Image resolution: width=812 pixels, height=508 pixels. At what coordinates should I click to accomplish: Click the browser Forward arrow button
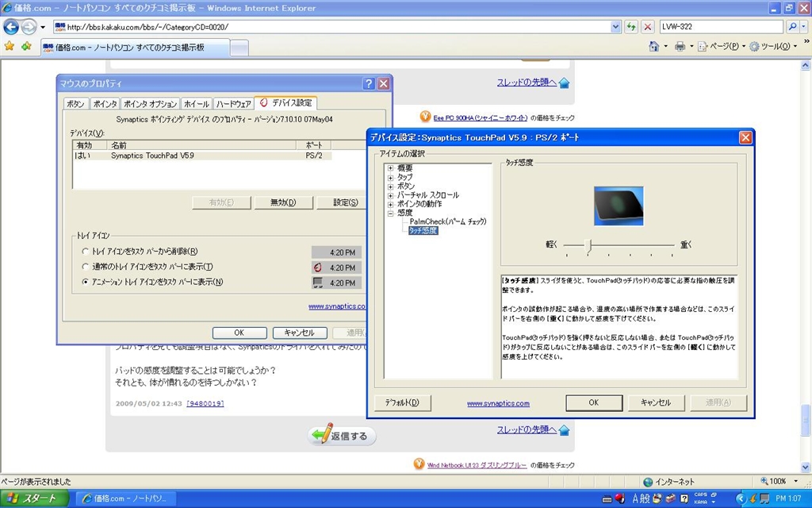pyautogui.click(x=29, y=26)
